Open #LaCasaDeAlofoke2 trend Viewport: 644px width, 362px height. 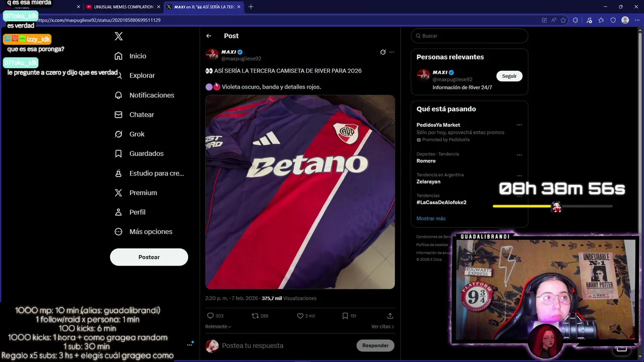click(x=441, y=202)
